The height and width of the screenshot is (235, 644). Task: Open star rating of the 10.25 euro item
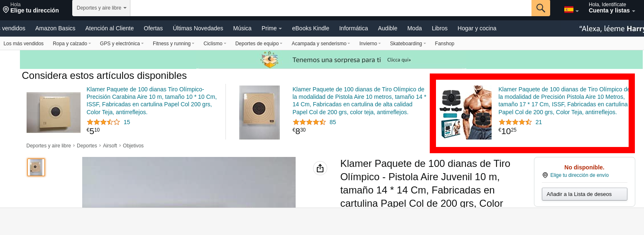coord(515,122)
